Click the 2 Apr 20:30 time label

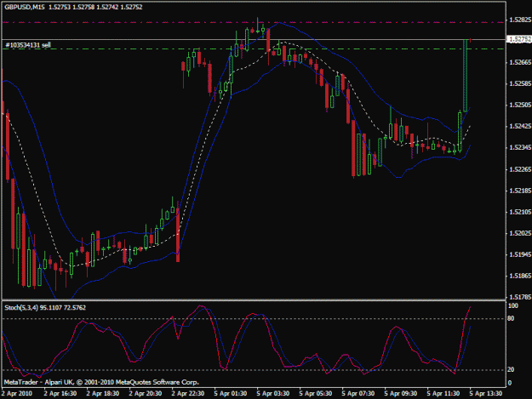[x=146, y=394]
